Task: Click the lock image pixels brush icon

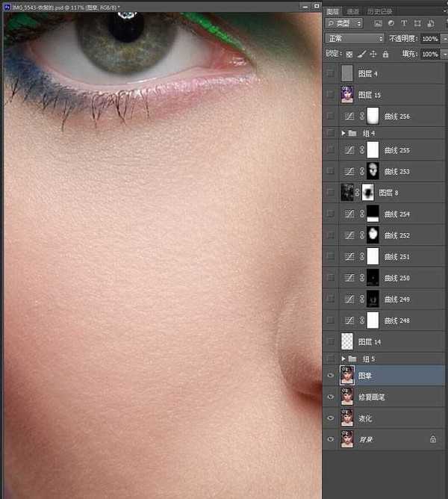Action: pos(361,55)
